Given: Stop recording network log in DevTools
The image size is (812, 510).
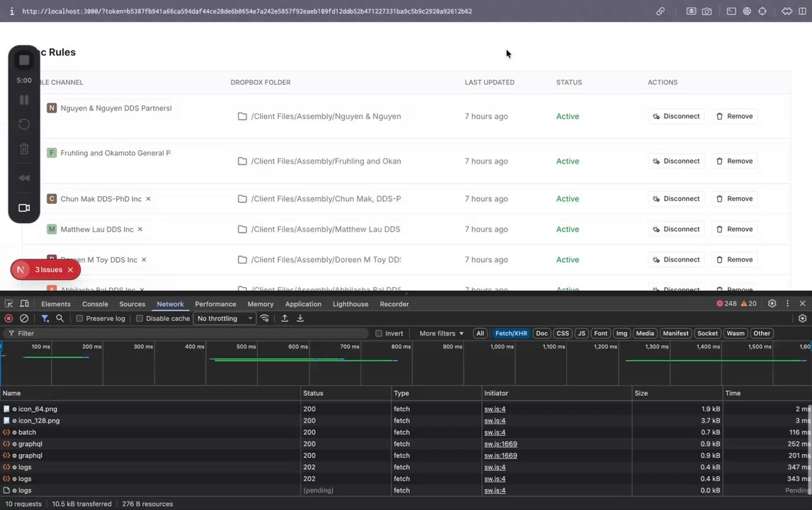Looking at the screenshot, I should 8,319.
